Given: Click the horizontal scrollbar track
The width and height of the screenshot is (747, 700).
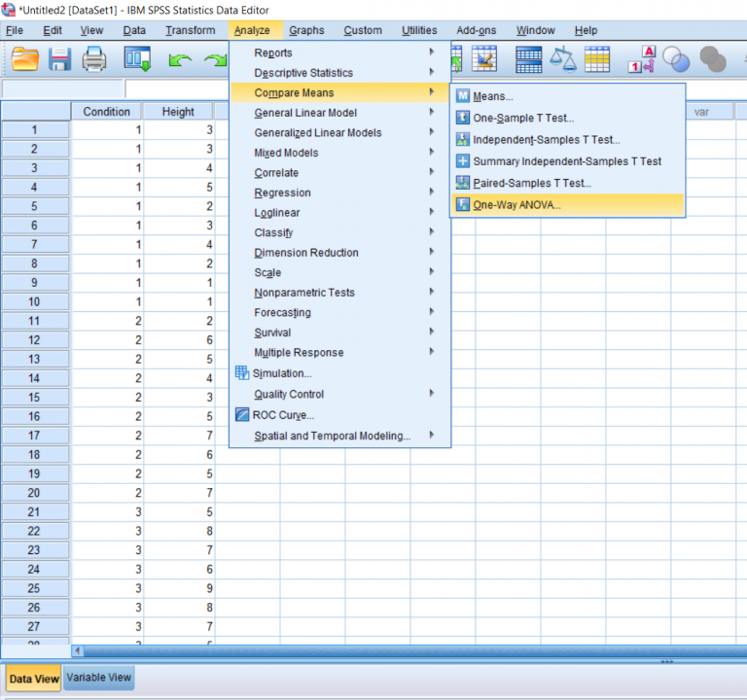Looking at the screenshot, I should (x=414, y=650).
